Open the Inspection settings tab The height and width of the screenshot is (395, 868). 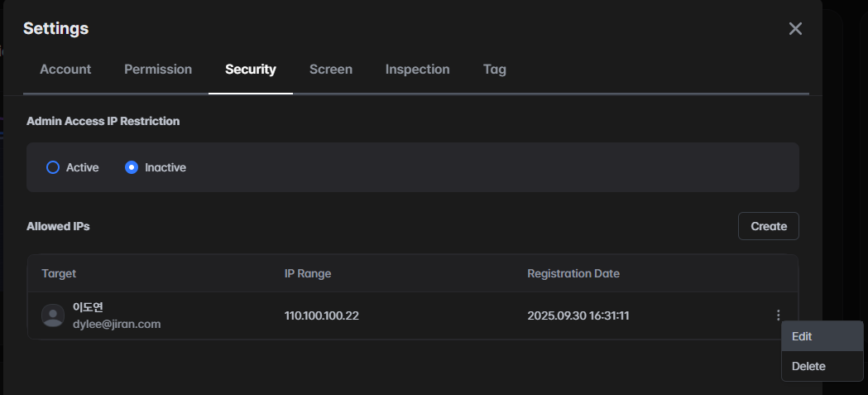point(417,70)
